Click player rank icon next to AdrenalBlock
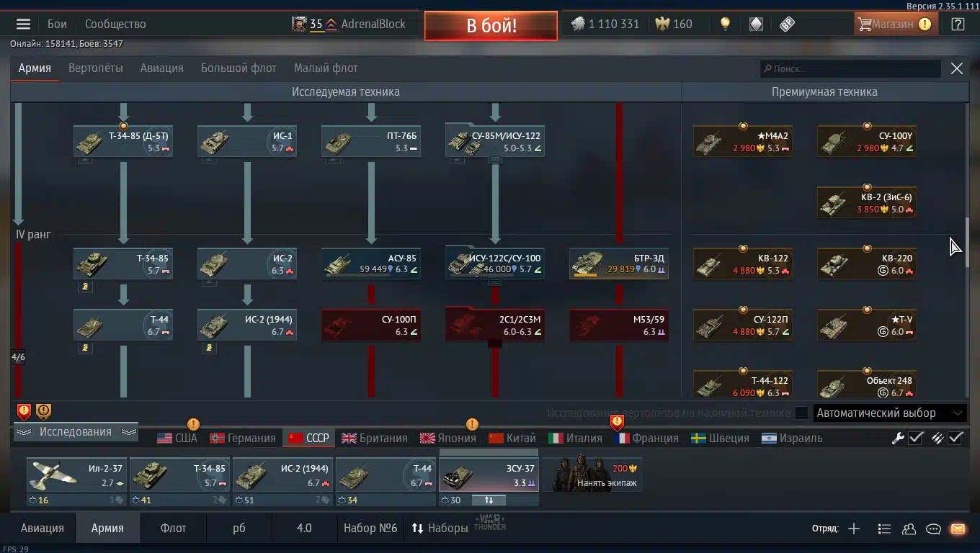Image resolution: width=980 pixels, height=553 pixels. [x=331, y=24]
